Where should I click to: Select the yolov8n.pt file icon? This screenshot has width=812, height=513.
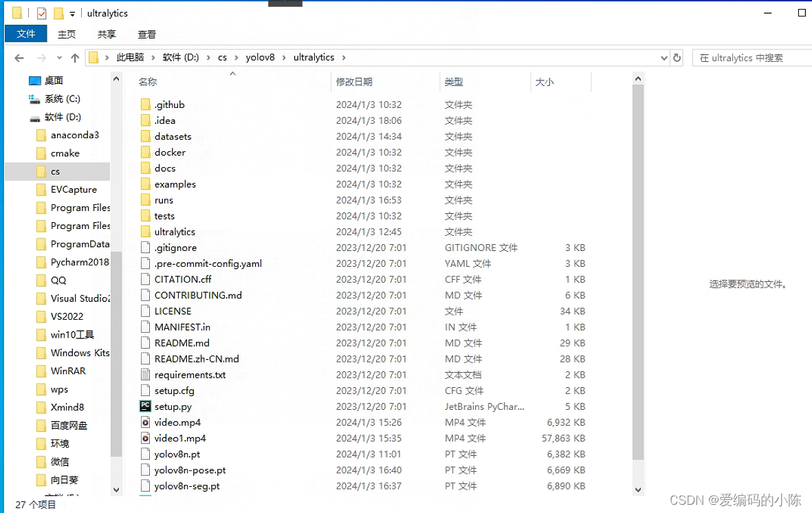pos(146,455)
